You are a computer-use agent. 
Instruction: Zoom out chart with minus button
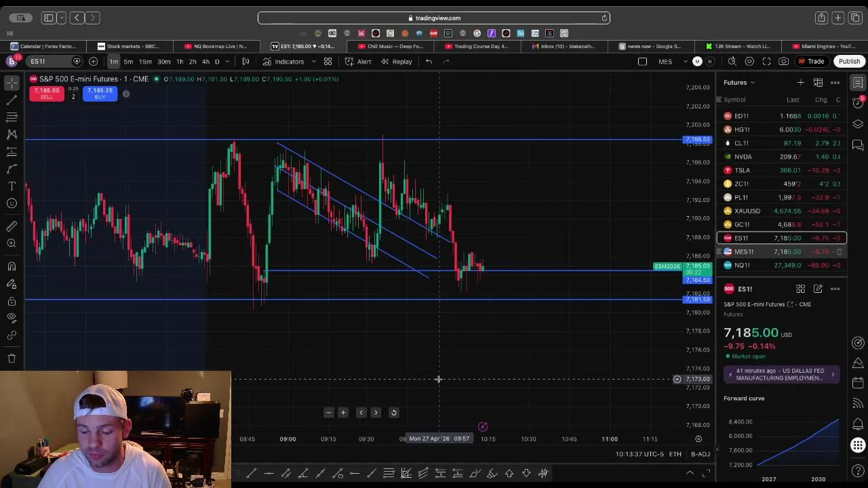point(328,413)
